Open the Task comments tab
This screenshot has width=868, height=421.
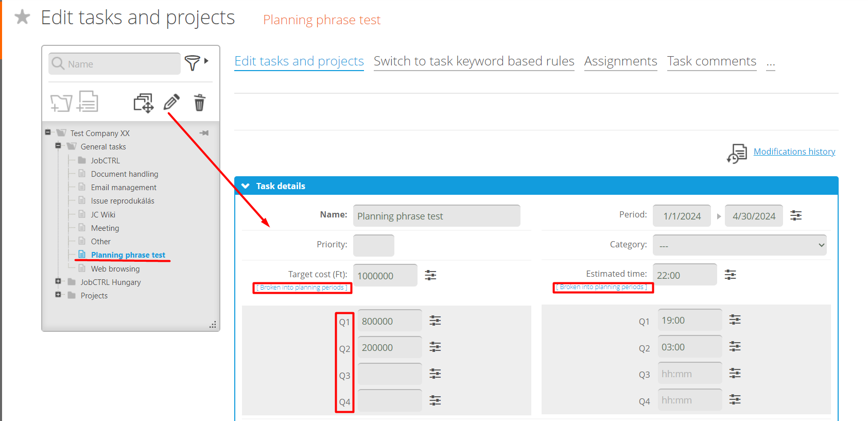(x=711, y=61)
